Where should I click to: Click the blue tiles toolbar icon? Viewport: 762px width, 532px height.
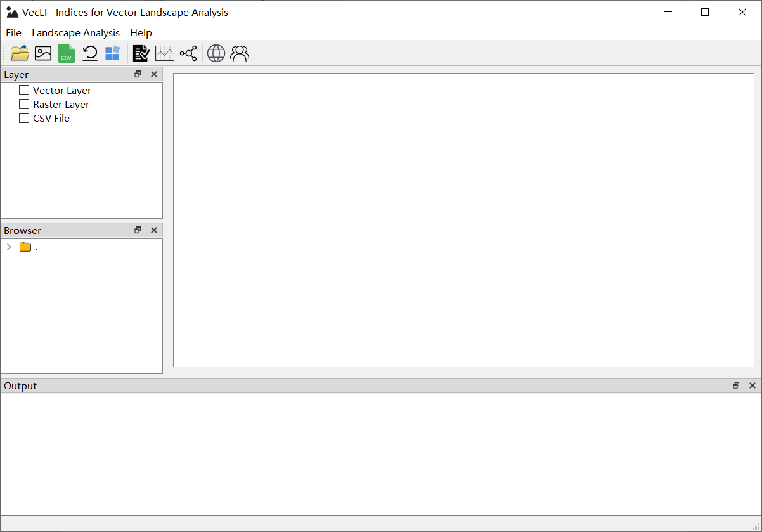113,53
